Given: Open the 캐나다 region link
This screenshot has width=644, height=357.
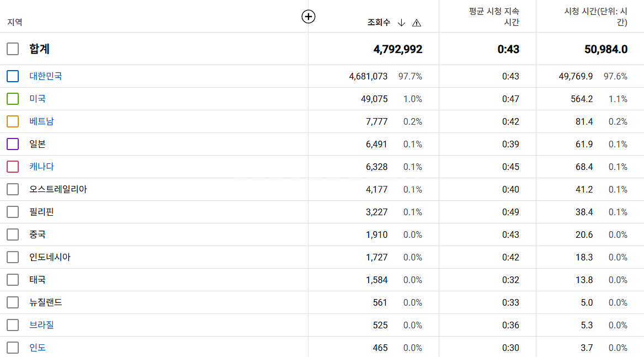Looking at the screenshot, I should pyautogui.click(x=42, y=167).
